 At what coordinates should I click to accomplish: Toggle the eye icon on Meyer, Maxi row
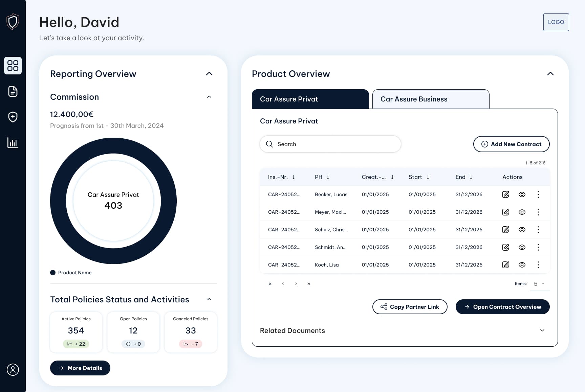tap(522, 212)
